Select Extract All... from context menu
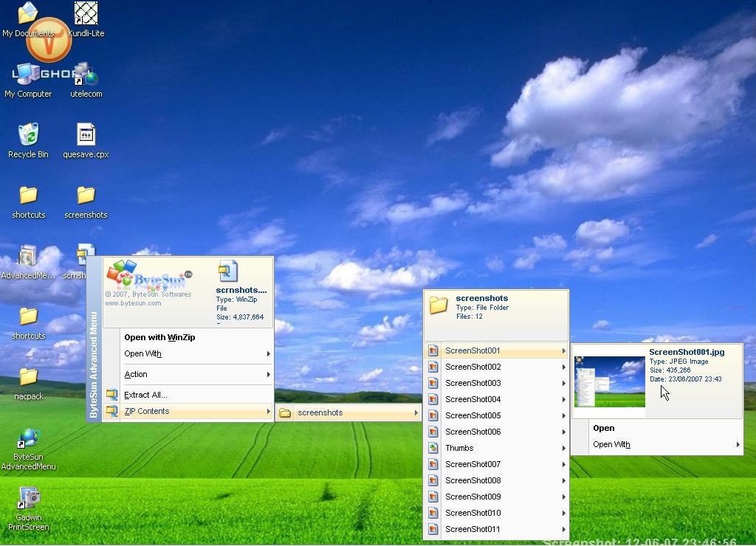Image resolution: width=756 pixels, height=546 pixels. pos(145,395)
